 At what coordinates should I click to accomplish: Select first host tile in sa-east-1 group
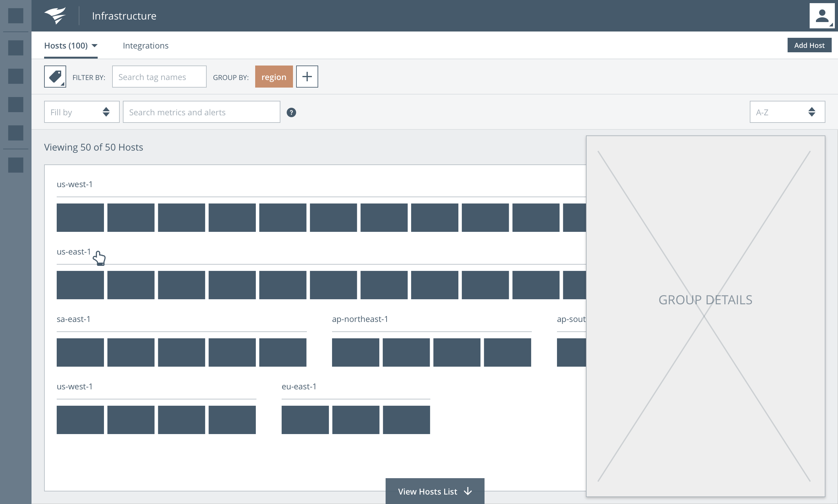(80, 352)
